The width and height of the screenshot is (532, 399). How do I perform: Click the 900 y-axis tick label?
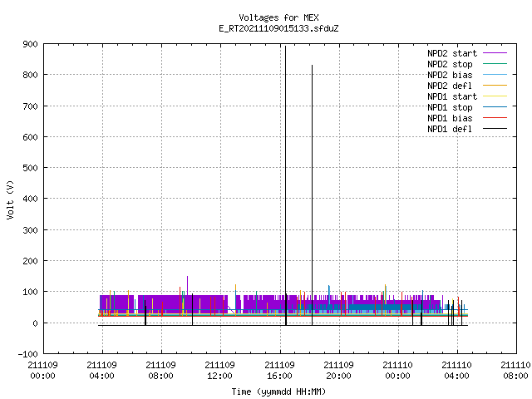click(x=30, y=44)
